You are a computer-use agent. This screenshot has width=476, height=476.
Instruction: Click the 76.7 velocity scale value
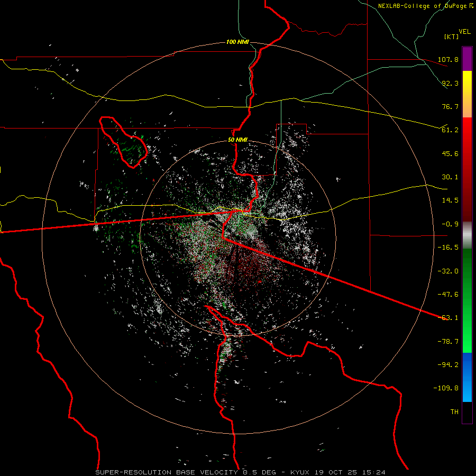pos(450,106)
